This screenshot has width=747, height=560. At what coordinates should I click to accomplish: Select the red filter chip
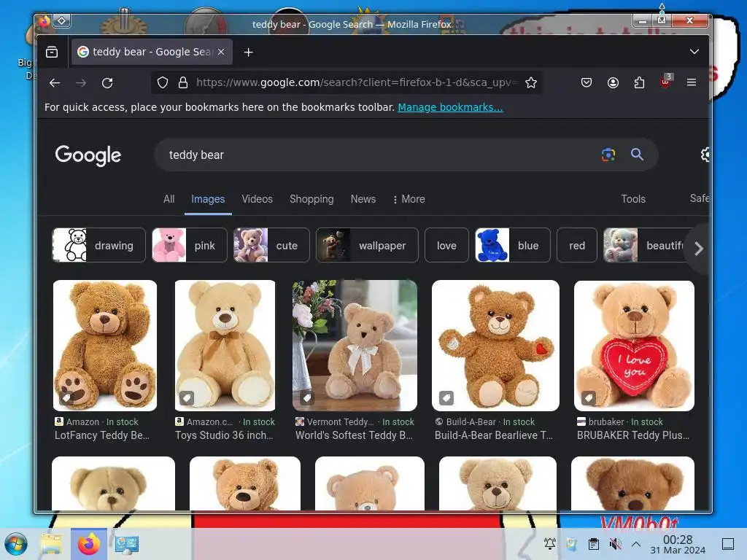click(x=577, y=245)
